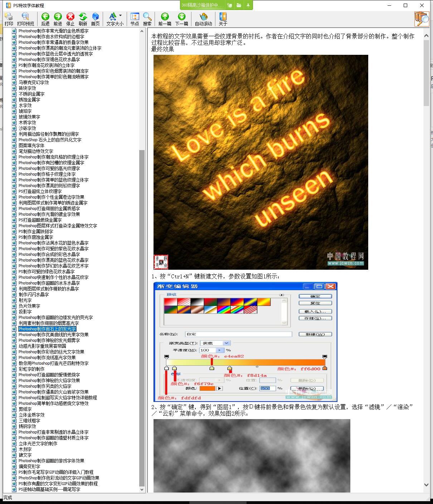Go to 首页 home icon
This screenshot has width=433, height=504.
96,19
